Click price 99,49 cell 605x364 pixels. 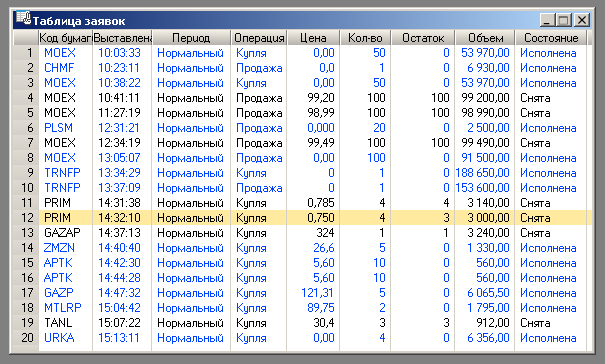point(321,143)
